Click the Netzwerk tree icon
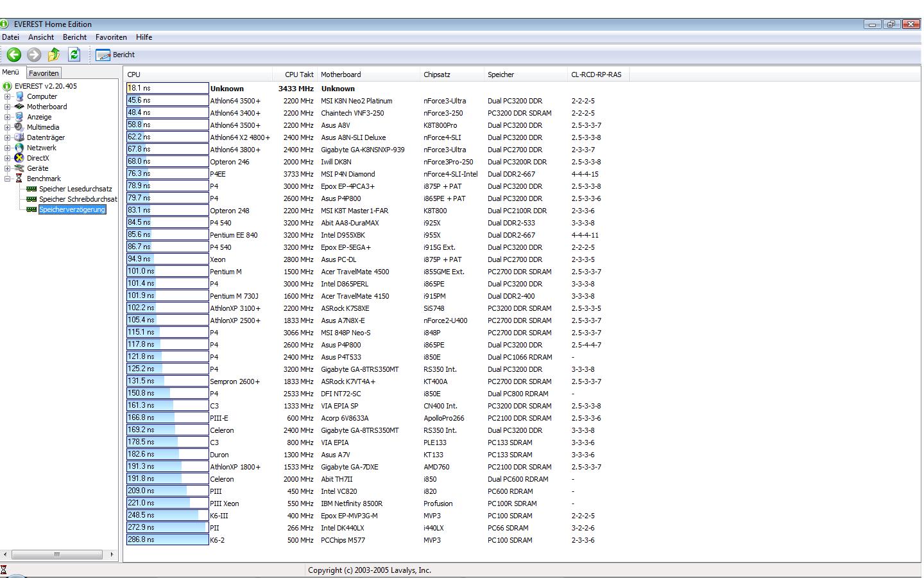 pos(20,148)
